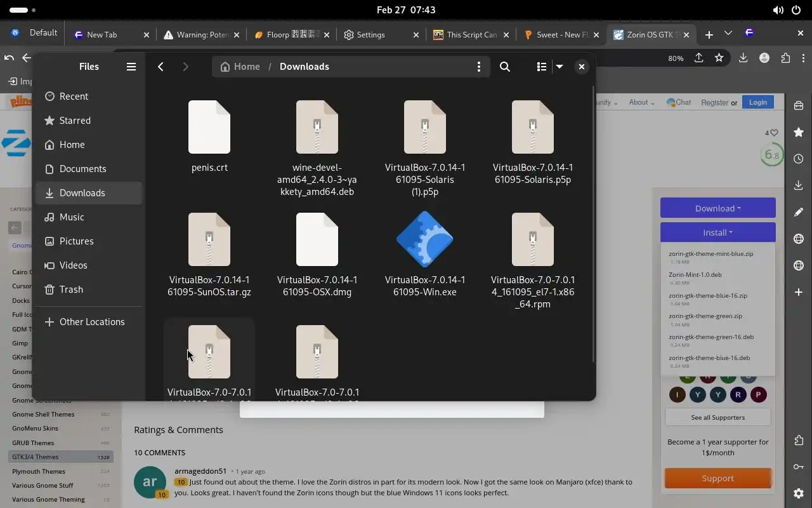This screenshot has height=508, width=812.
Task: Go back in the Files window
Action: 161,67
